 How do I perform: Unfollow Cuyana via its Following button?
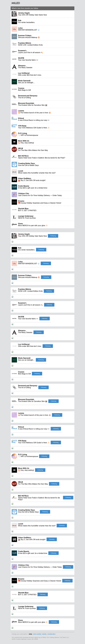37,374
